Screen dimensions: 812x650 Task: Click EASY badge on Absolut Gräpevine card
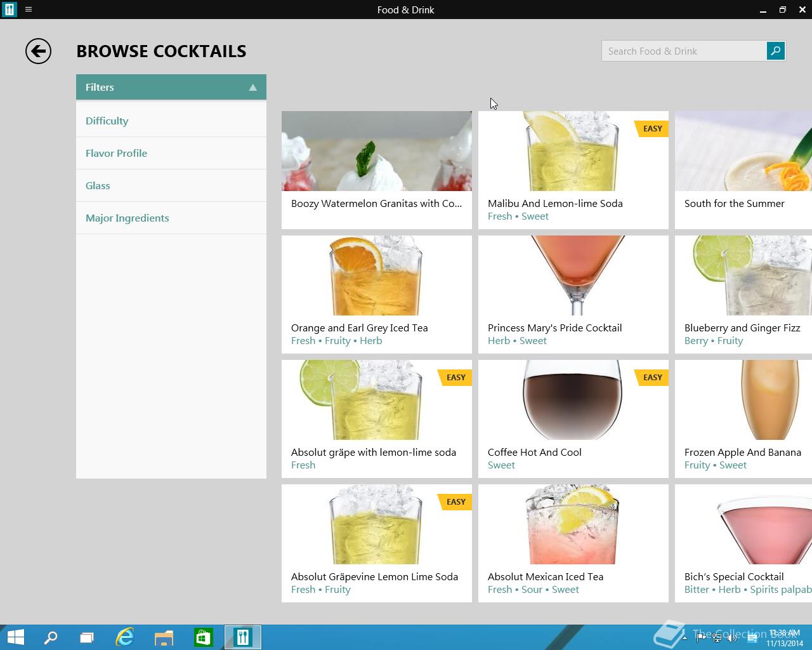pos(455,502)
